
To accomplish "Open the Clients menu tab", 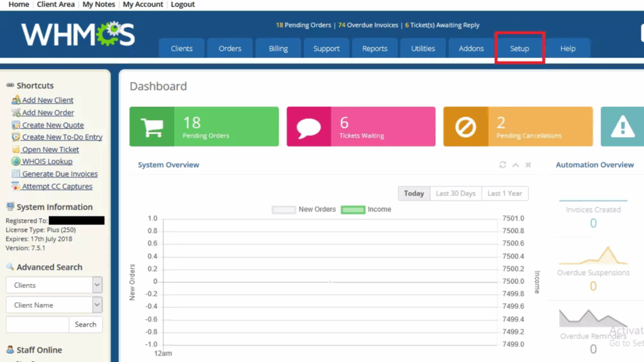I will 182,48.
